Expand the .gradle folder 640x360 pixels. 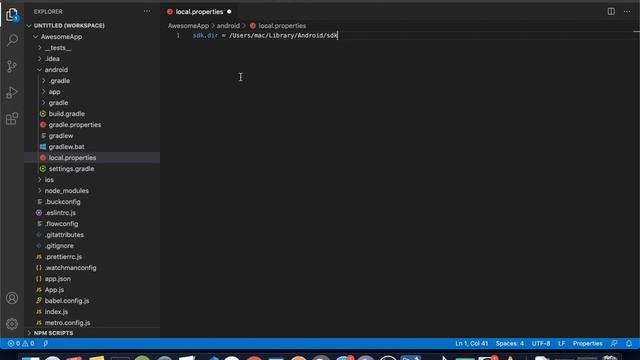59,81
